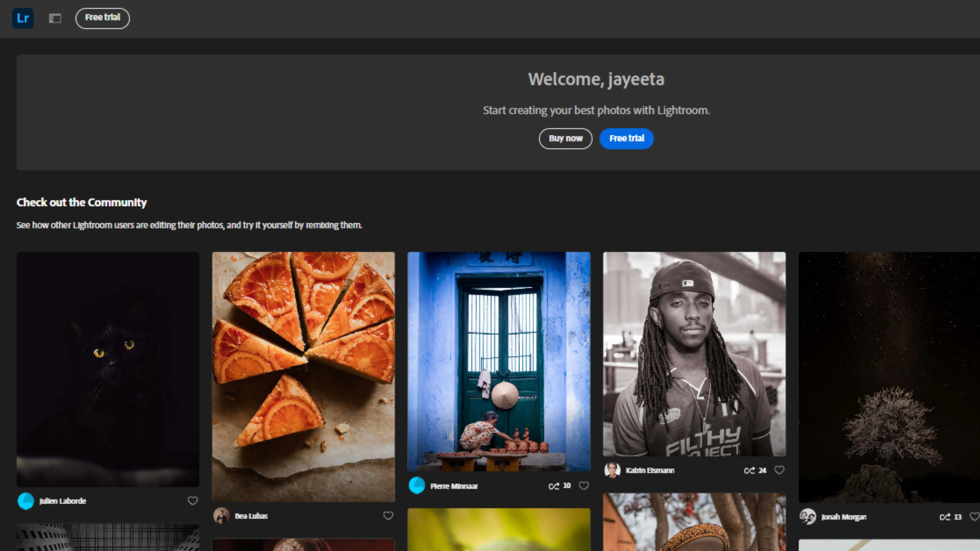This screenshot has height=551, width=980.
Task: Open the yellow-green blurred photo thumbnail
Action: click(x=499, y=530)
